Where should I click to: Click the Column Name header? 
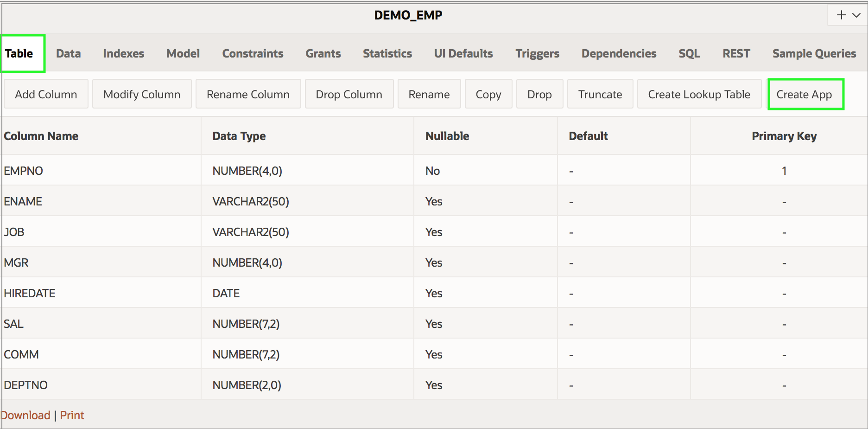pos(41,136)
